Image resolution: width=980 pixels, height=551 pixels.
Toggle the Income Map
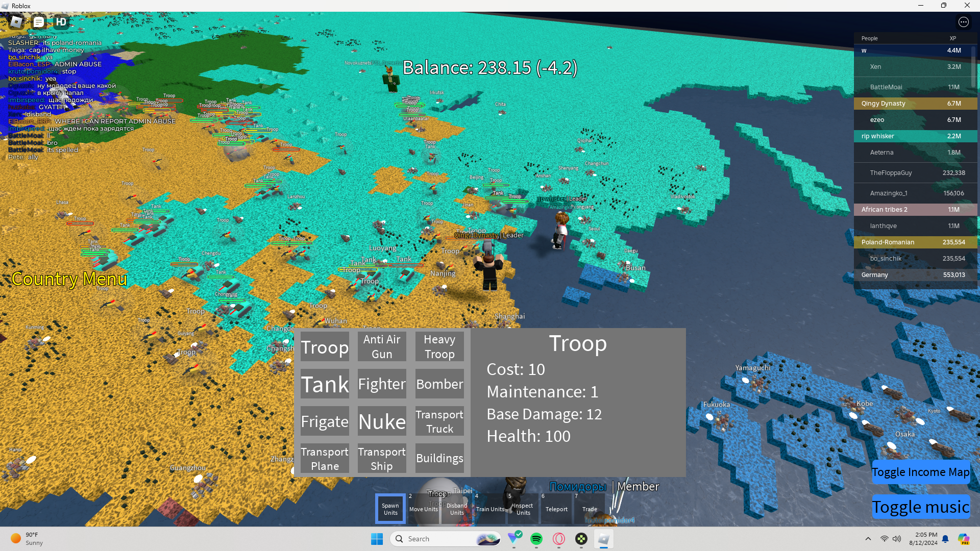tap(920, 472)
